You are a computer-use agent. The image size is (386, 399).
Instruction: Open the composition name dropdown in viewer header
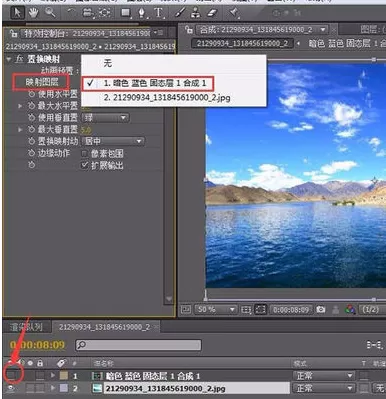(323, 30)
